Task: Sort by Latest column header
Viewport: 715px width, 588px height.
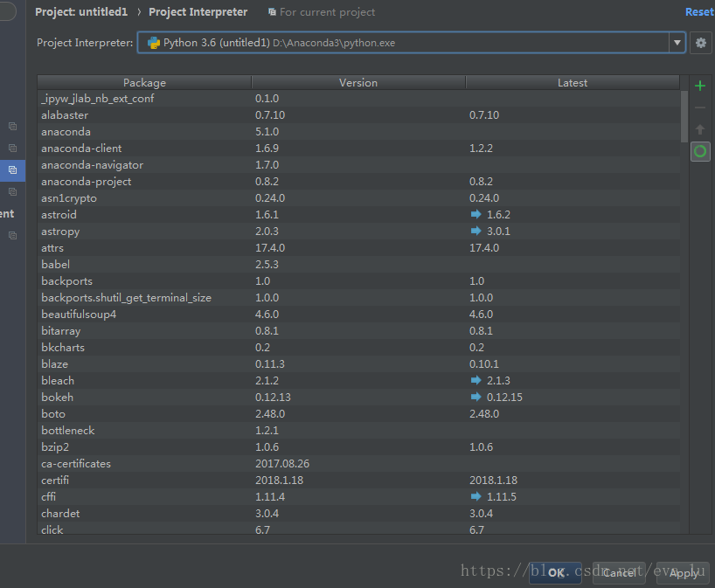Action: (573, 82)
